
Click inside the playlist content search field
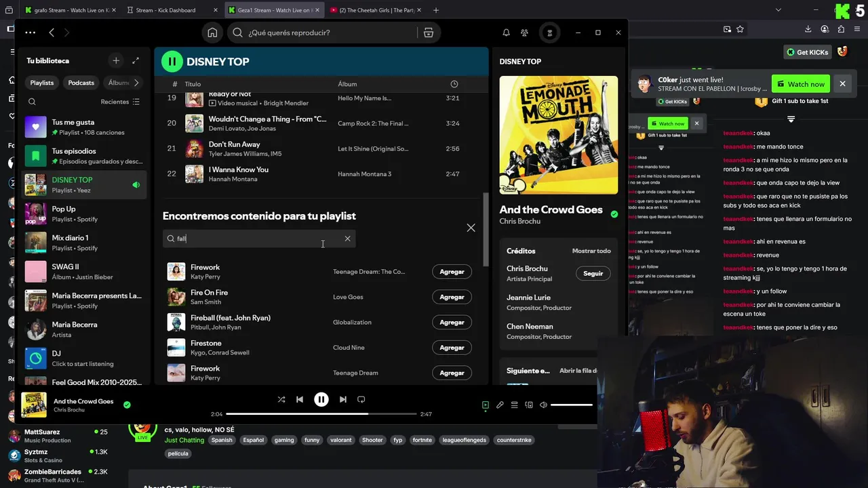click(259, 239)
